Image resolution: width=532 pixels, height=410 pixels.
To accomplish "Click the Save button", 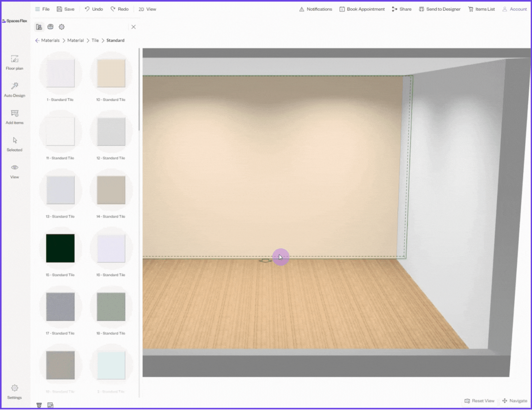I will pos(66,9).
